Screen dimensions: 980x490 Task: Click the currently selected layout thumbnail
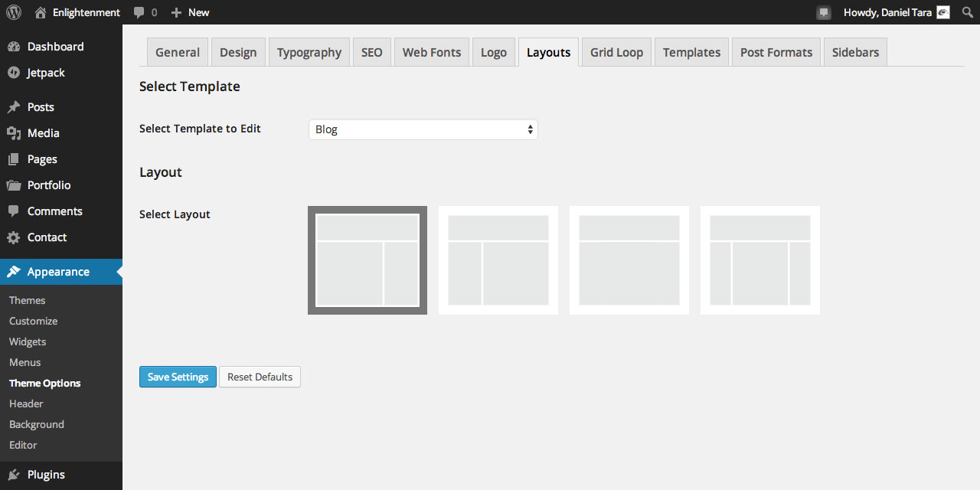point(367,260)
